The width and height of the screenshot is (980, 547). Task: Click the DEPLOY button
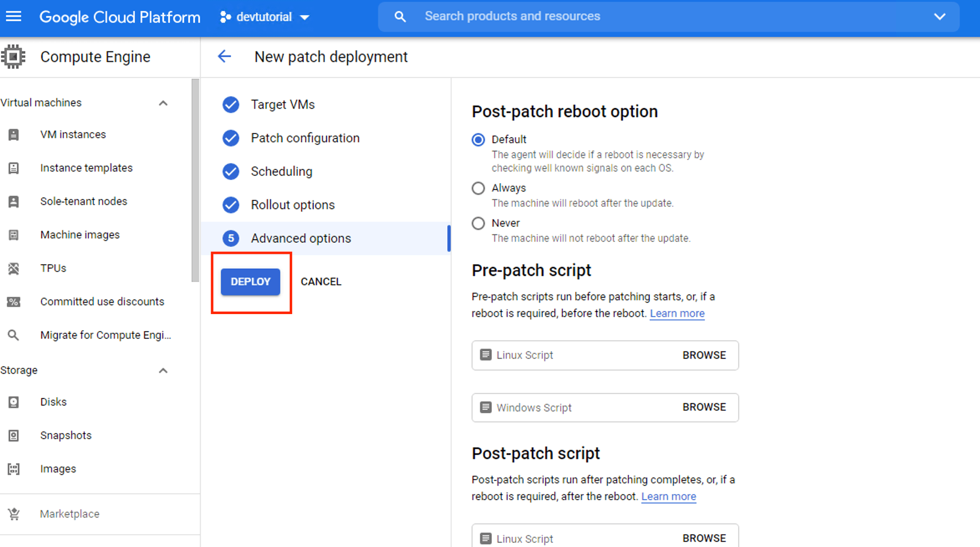point(250,281)
